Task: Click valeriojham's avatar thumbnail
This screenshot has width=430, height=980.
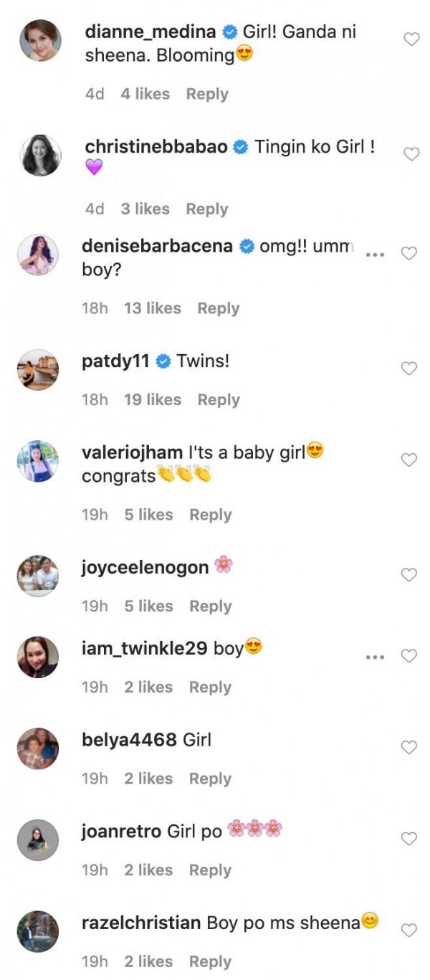Action: click(x=37, y=461)
